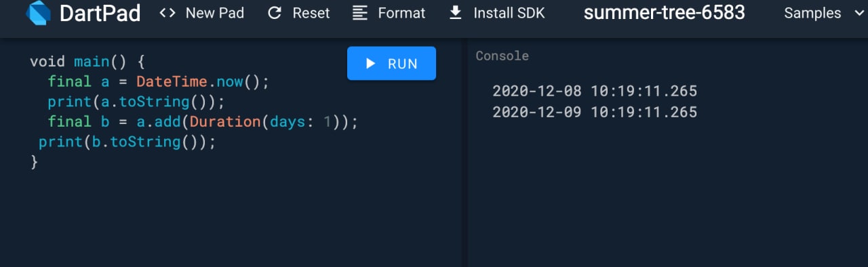Click the DartPad title text
The height and width of the screenshot is (267, 868).
(x=100, y=13)
